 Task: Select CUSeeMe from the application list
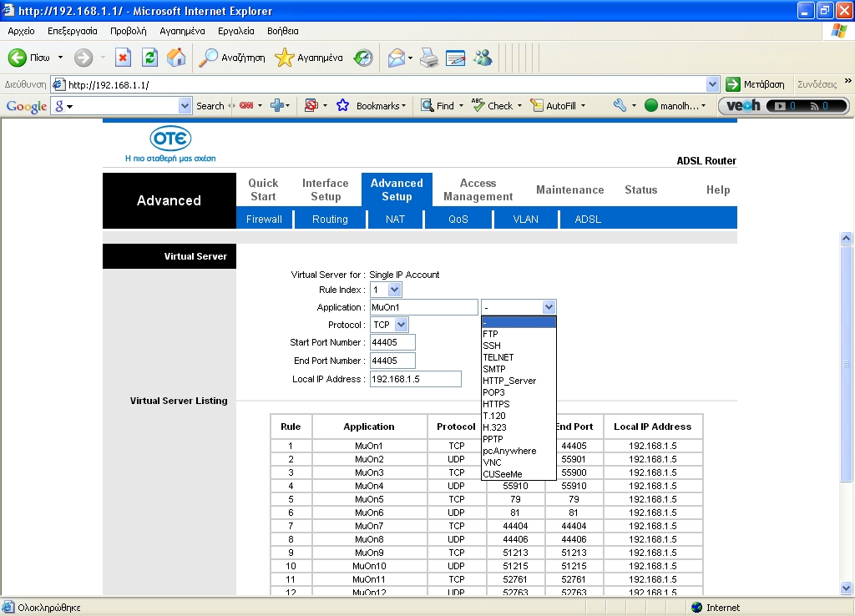coord(518,474)
